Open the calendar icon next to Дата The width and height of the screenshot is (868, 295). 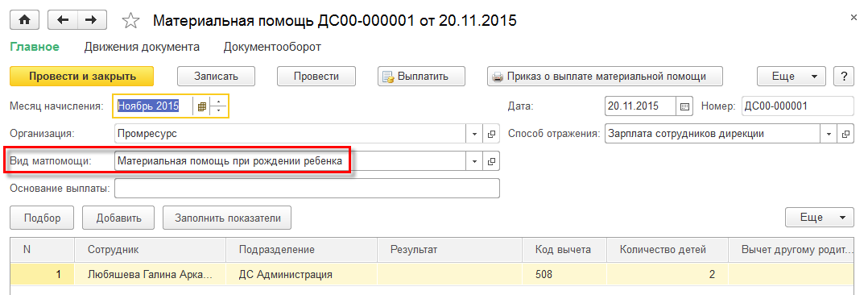click(684, 106)
